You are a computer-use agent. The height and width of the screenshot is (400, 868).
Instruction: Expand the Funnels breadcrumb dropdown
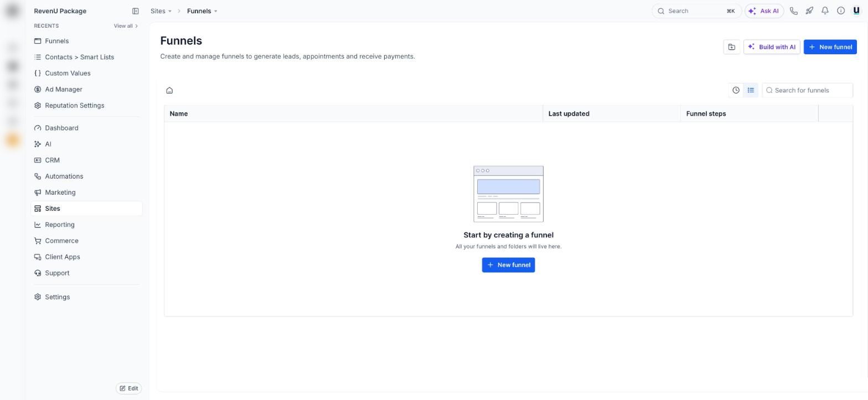pyautogui.click(x=202, y=11)
